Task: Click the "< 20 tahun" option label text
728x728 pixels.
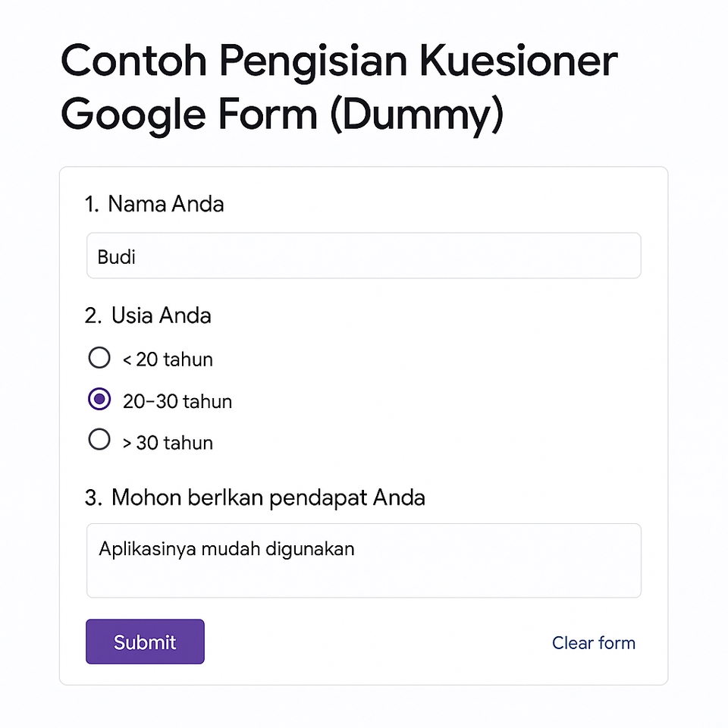Action: [168, 359]
